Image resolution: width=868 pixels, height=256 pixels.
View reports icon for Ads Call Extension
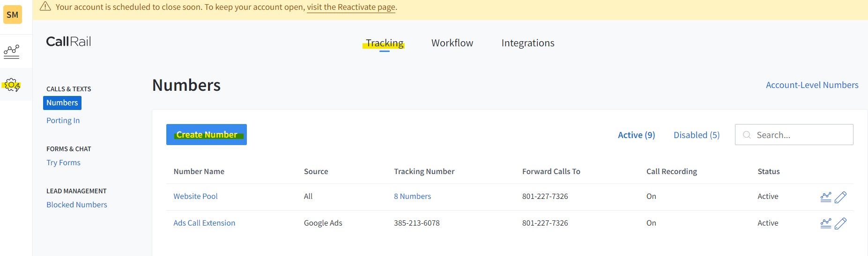826,224
